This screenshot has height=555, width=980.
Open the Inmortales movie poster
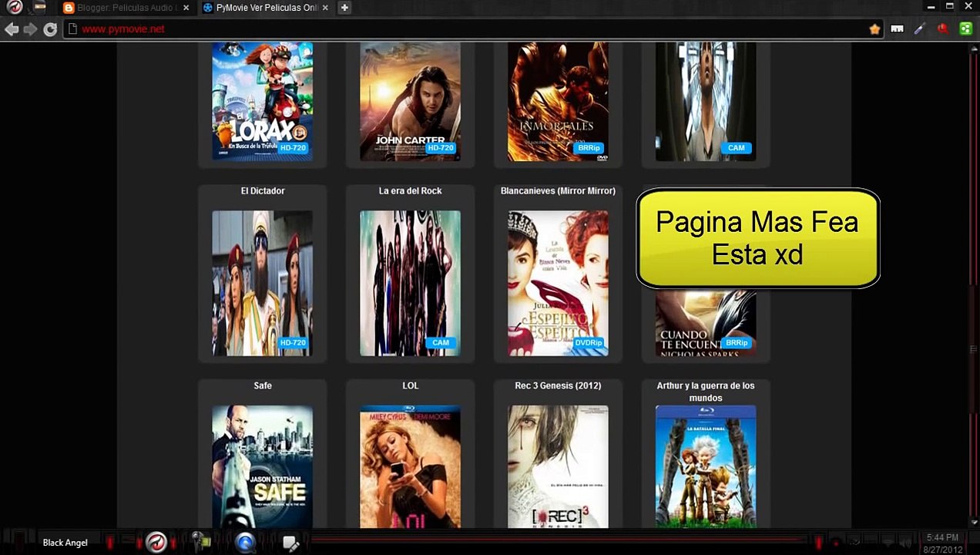(558, 101)
